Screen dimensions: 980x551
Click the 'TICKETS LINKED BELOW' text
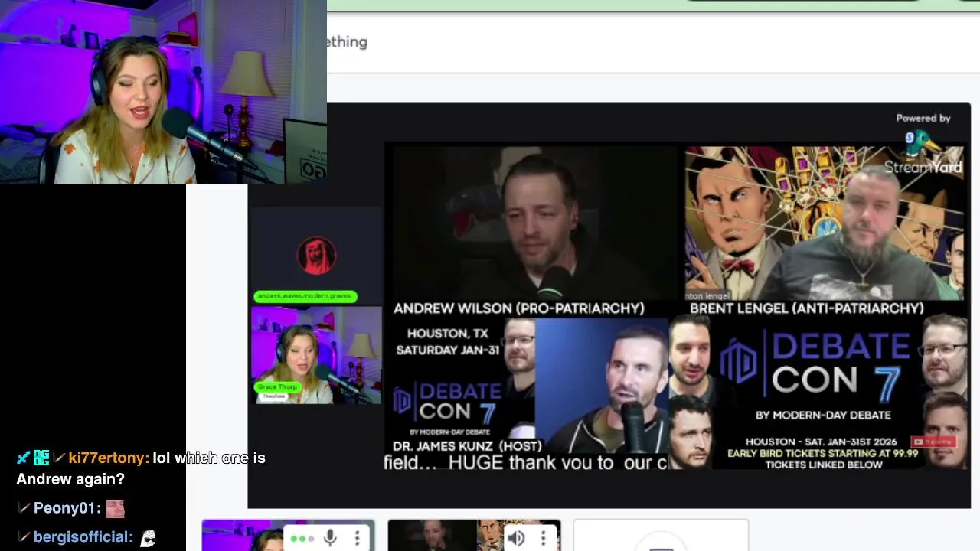(x=823, y=465)
